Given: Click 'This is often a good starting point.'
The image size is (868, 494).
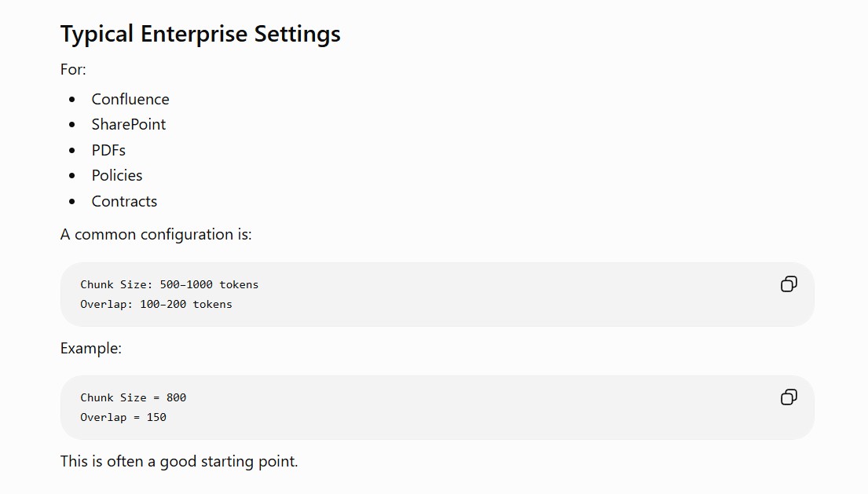Looking at the screenshot, I should point(179,461).
